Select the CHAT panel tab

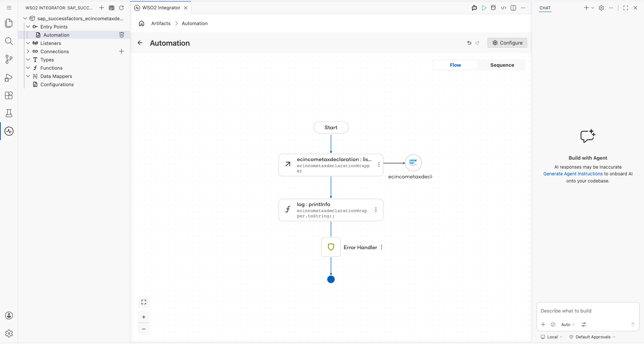tap(545, 8)
